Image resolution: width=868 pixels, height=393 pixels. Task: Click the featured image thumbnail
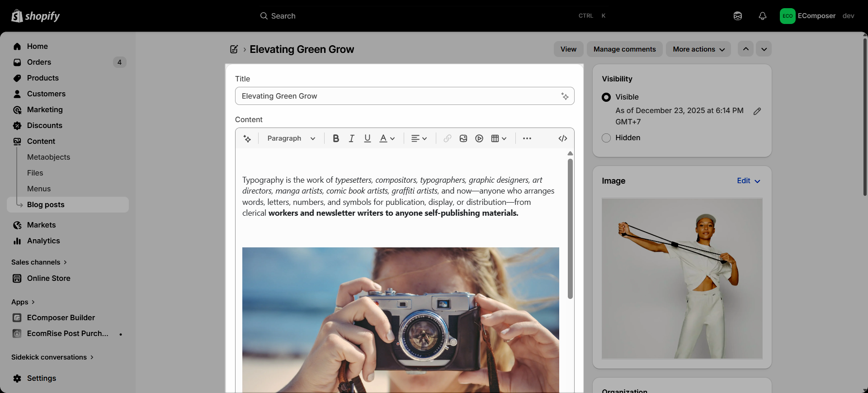pos(682,279)
